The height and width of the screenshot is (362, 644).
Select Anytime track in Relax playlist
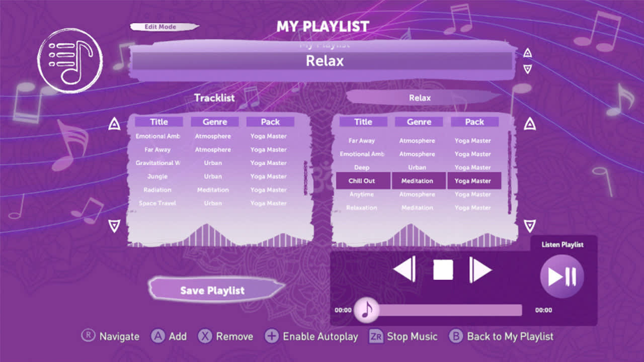(x=362, y=195)
